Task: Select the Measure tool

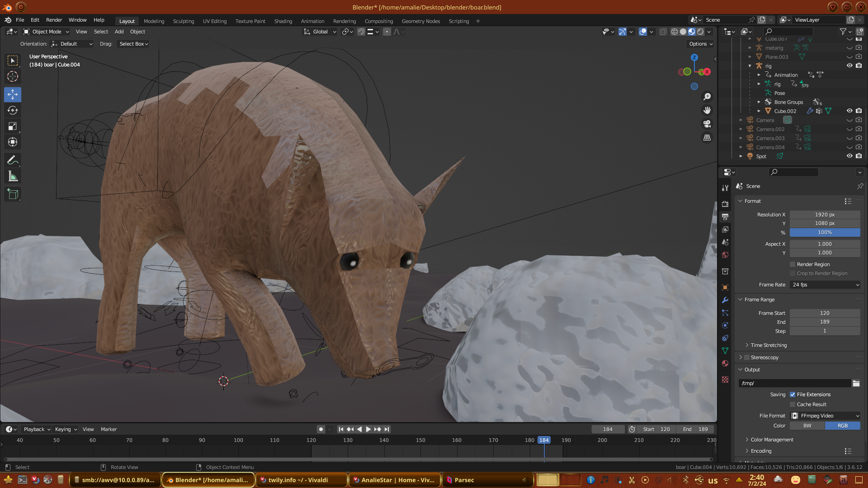Action: coord(13,177)
